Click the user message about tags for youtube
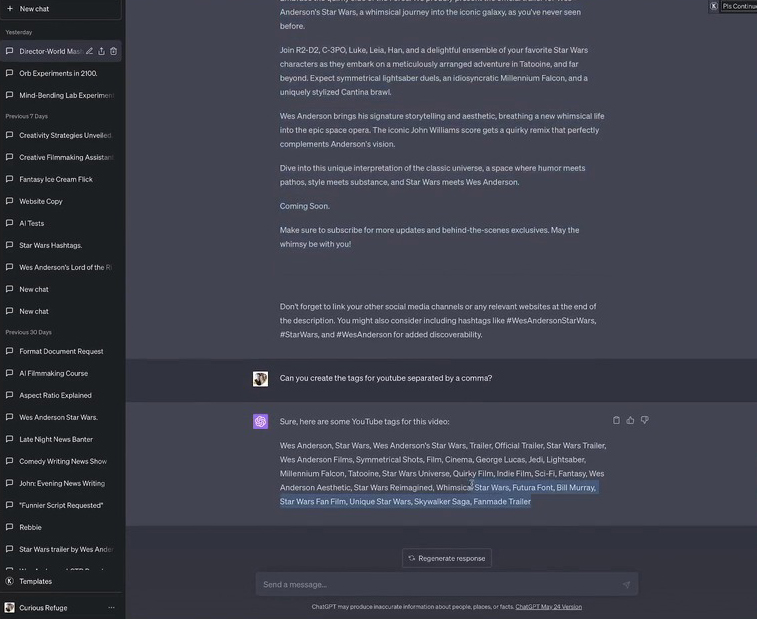This screenshot has width=757, height=619. [x=386, y=378]
